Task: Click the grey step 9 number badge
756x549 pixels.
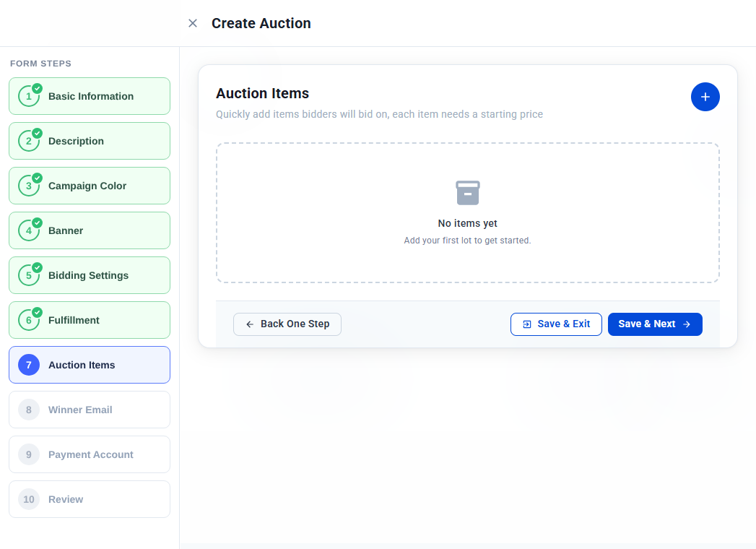Action: 29,454
